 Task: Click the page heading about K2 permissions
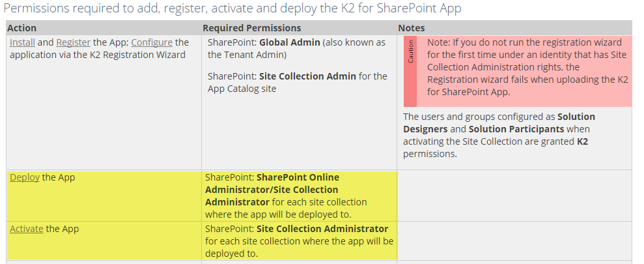[232, 8]
